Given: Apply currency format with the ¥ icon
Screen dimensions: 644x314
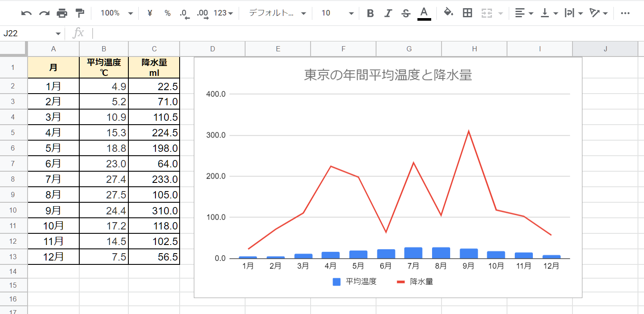Looking at the screenshot, I should point(149,13).
